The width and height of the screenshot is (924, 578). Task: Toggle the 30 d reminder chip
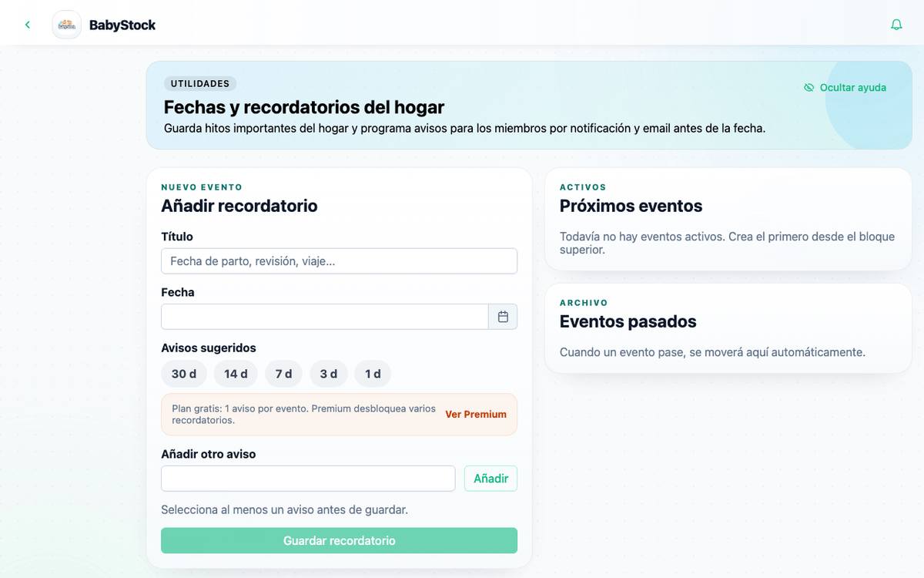point(184,374)
